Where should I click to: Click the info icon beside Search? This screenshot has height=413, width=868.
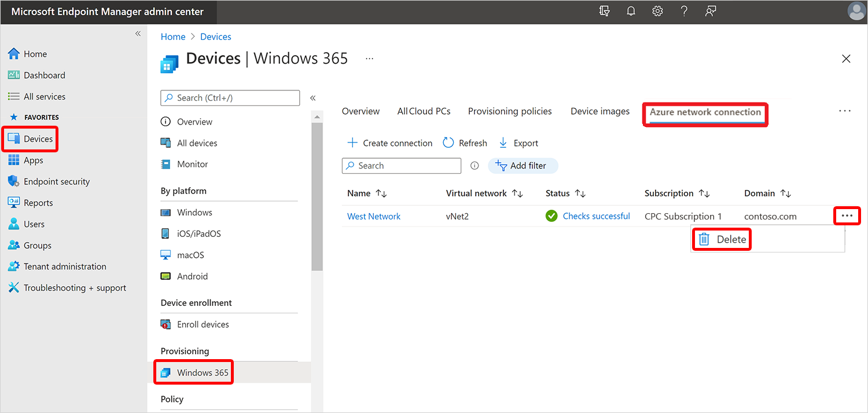tap(475, 166)
